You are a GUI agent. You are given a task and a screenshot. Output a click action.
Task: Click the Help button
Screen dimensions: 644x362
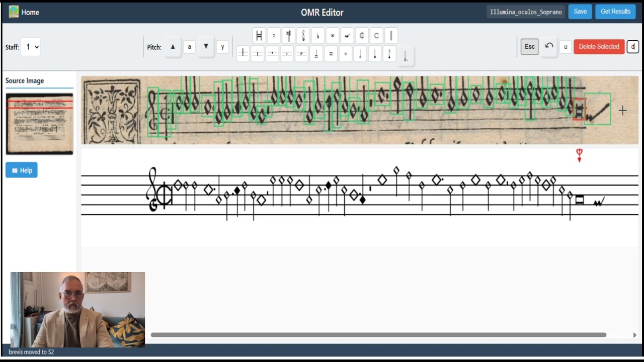coord(22,170)
